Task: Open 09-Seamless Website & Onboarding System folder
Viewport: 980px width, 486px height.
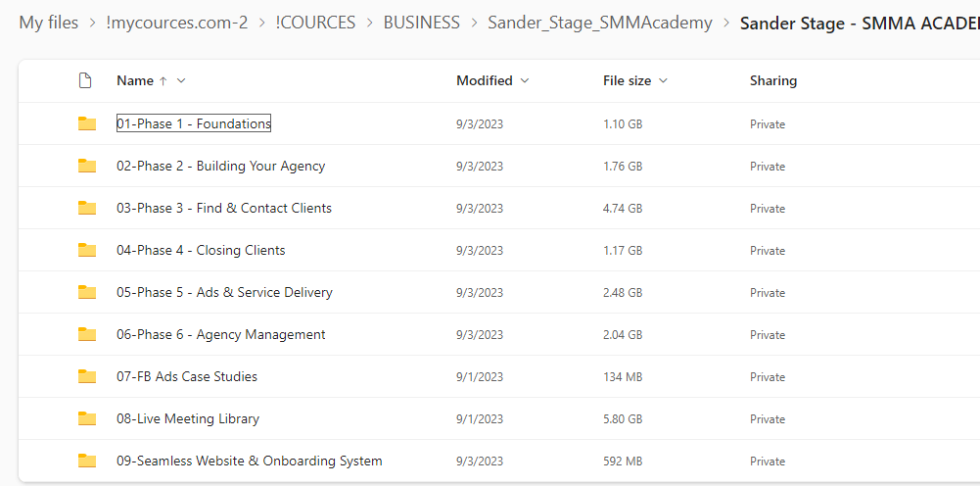Action: click(x=249, y=461)
